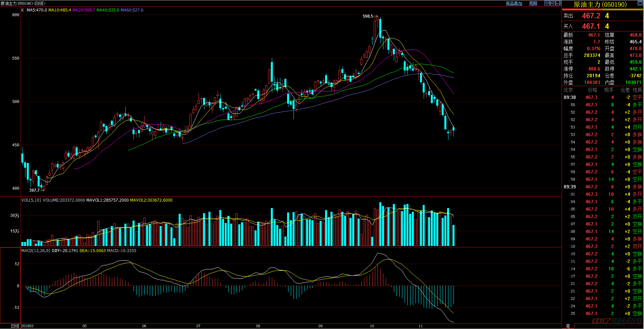Toggle the side panel layout icon
This screenshot has height=329, width=644.
558,3
